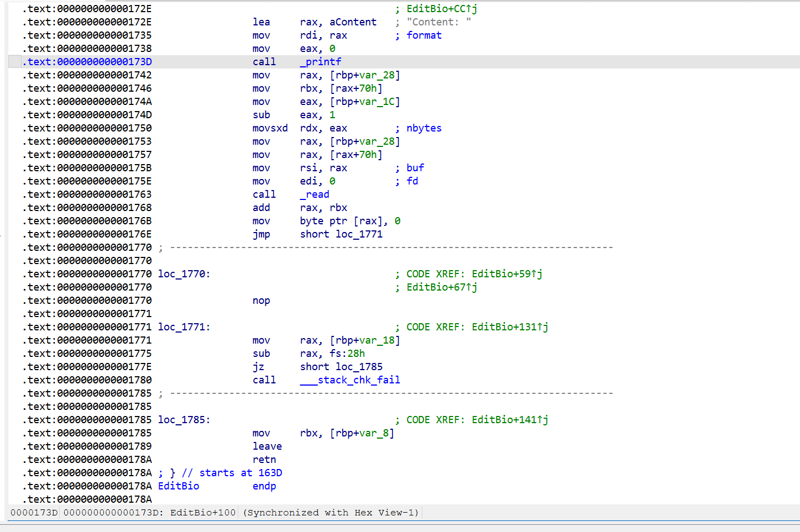Select the 'nbytes' argument comment
The width and height of the screenshot is (800, 532).
pos(424,128)
